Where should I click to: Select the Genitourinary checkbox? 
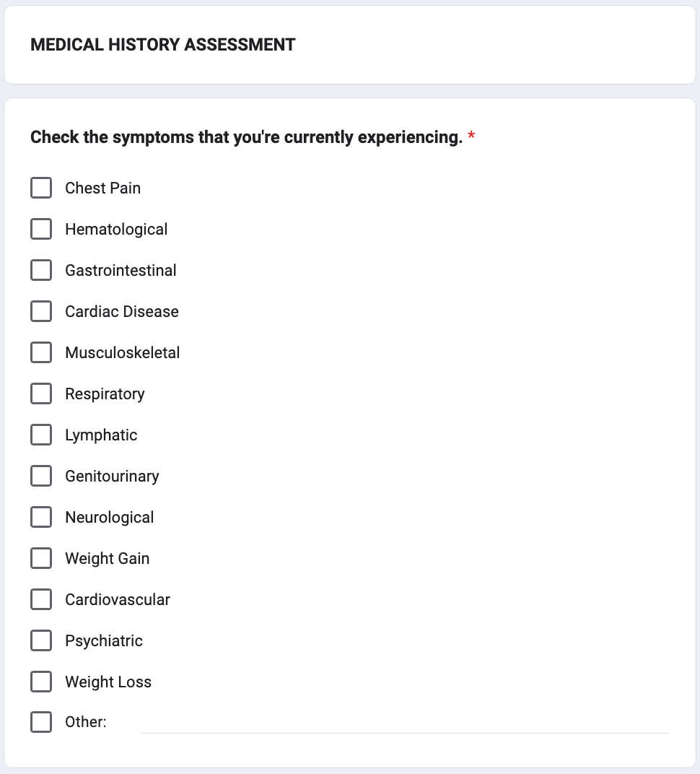coord(41,476)
